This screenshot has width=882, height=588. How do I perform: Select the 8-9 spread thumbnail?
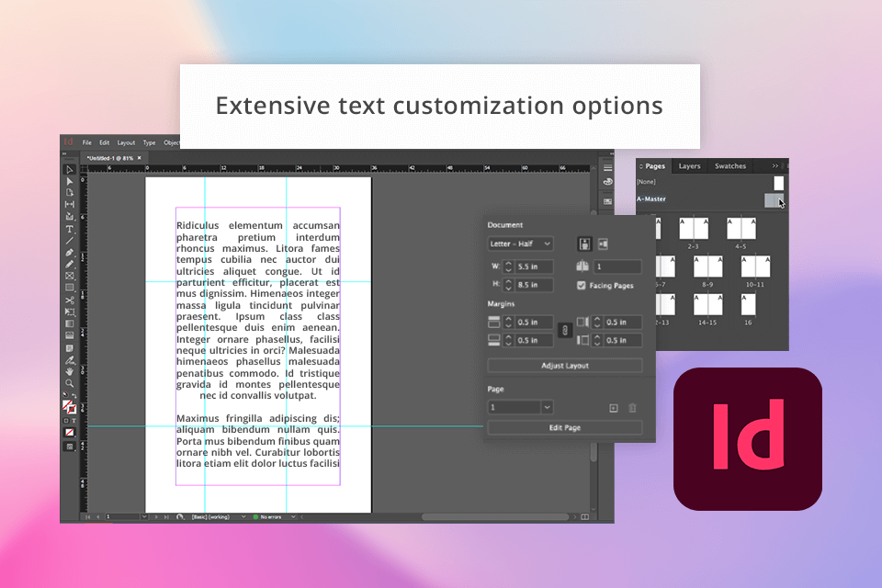[707, 266]
